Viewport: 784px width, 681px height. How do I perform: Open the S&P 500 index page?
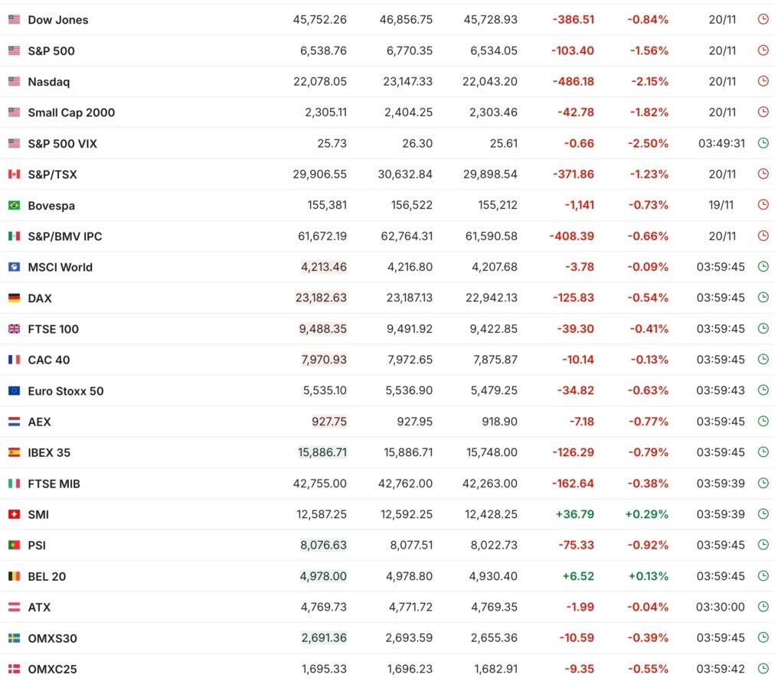[x=51, y=51]
